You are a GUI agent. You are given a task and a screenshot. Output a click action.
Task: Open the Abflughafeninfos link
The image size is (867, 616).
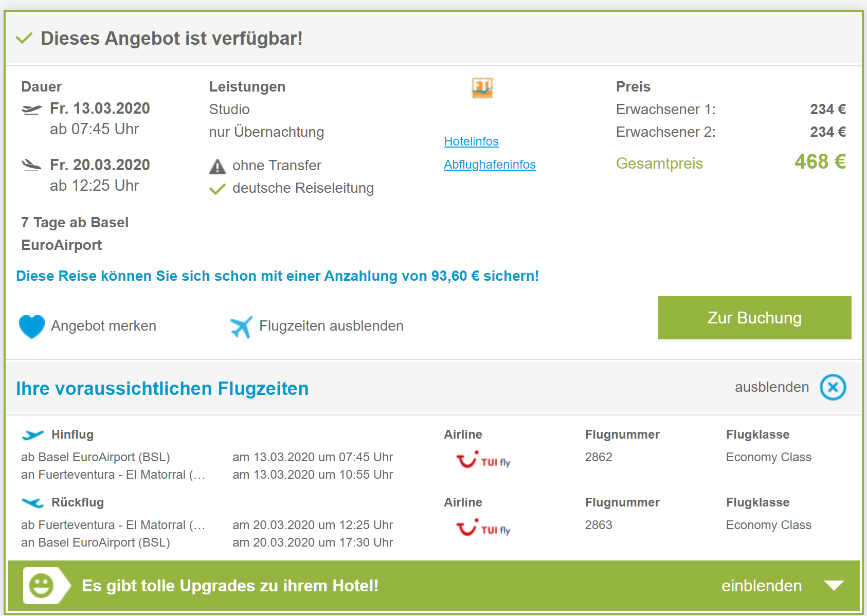(490, 165)
